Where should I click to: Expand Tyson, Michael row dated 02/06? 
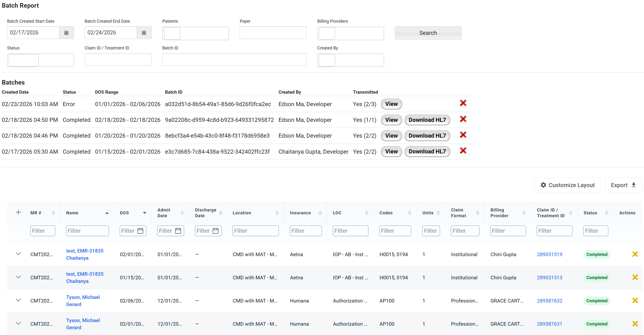tap(18, 300)
